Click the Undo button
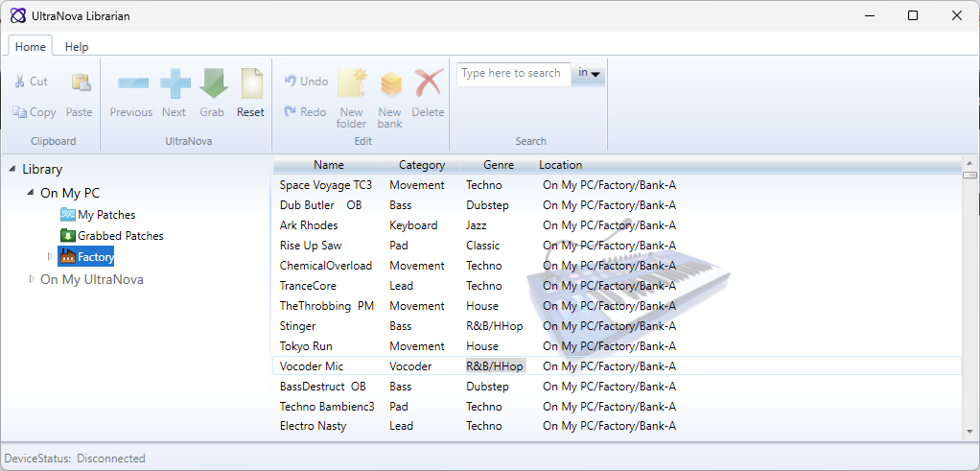 306,82
